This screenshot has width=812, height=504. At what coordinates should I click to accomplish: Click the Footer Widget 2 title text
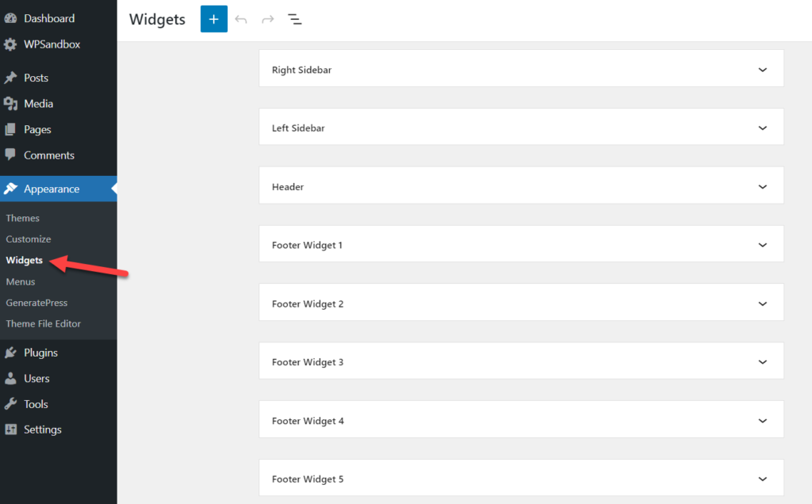(308, 304)
